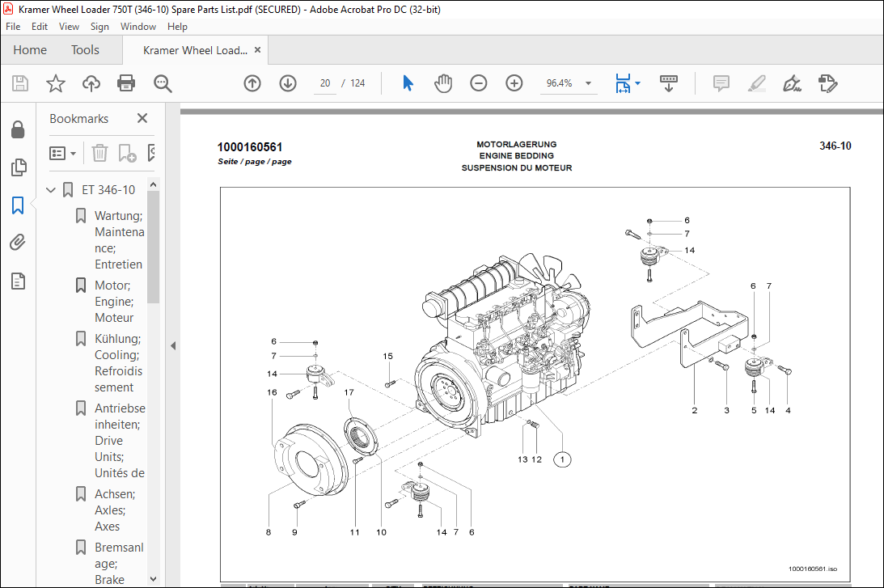Open the Motor; Engine; Moteur bookmark
The width and height of the screenshot is (884, 588).
pyautogui.click(x=114, y=302)
